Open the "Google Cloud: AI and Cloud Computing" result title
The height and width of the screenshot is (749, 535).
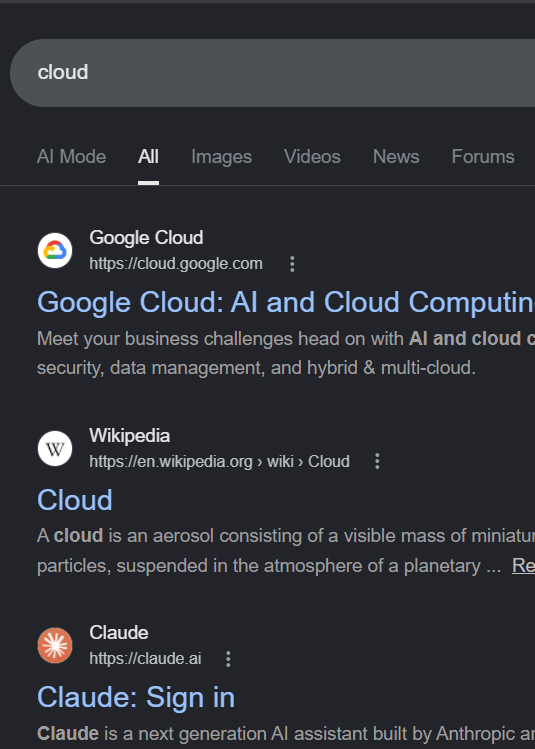coord(286,302)
